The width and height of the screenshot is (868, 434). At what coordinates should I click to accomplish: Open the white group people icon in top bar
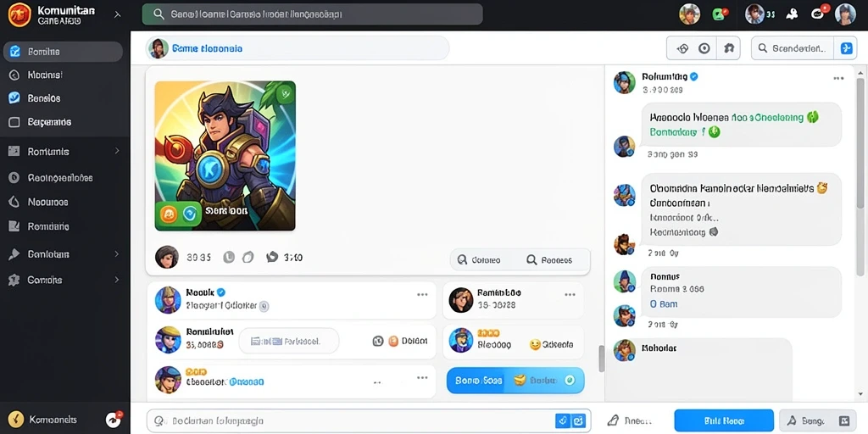coord(793,15)
